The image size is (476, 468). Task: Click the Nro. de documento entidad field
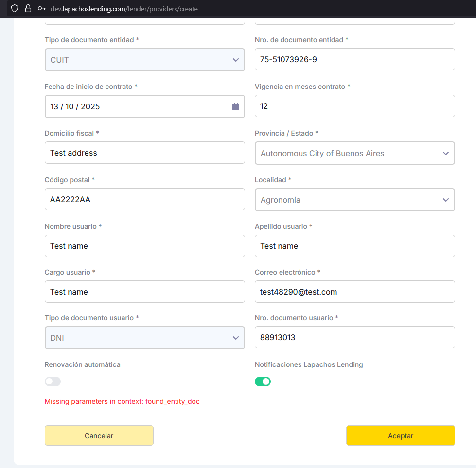[354, 59]
